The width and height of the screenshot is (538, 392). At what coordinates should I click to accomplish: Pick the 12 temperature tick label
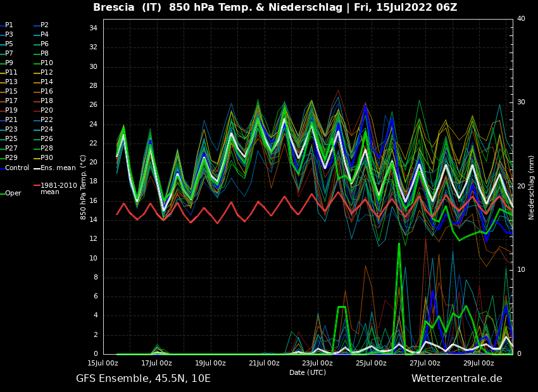click(x=93, y=239)
